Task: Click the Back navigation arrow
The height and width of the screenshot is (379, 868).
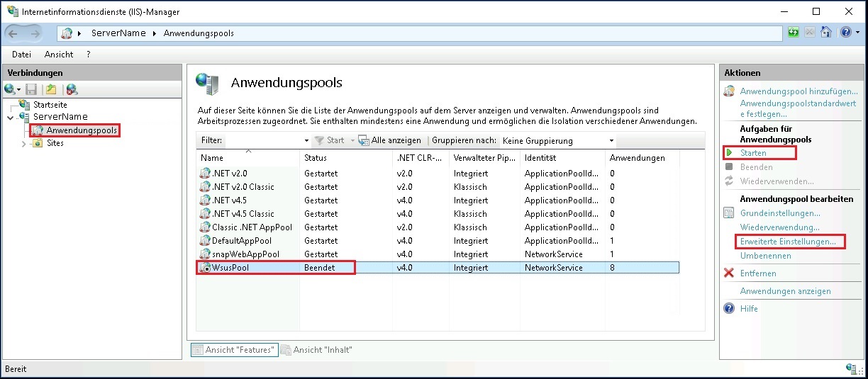Action: (13, 33)
